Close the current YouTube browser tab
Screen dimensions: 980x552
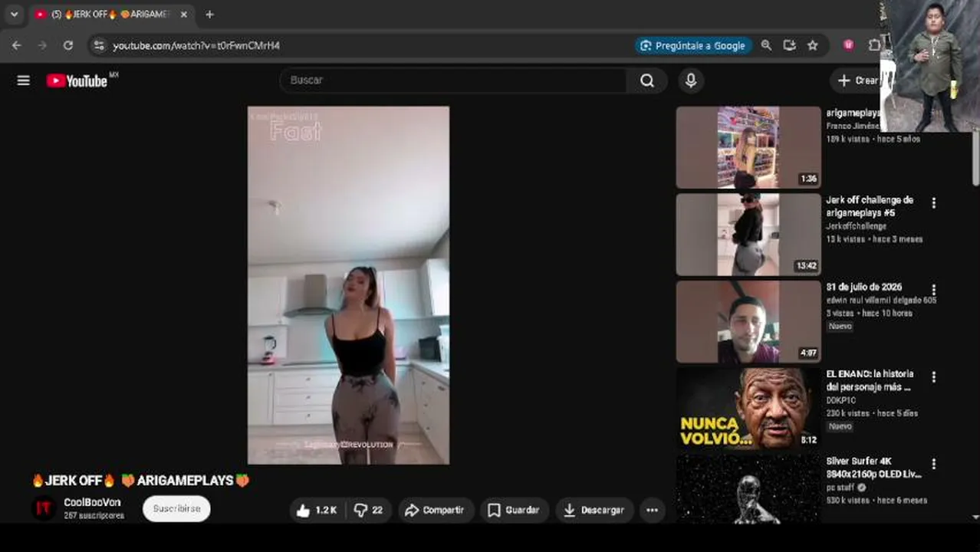pyautogui.click(x=184, y=15)
